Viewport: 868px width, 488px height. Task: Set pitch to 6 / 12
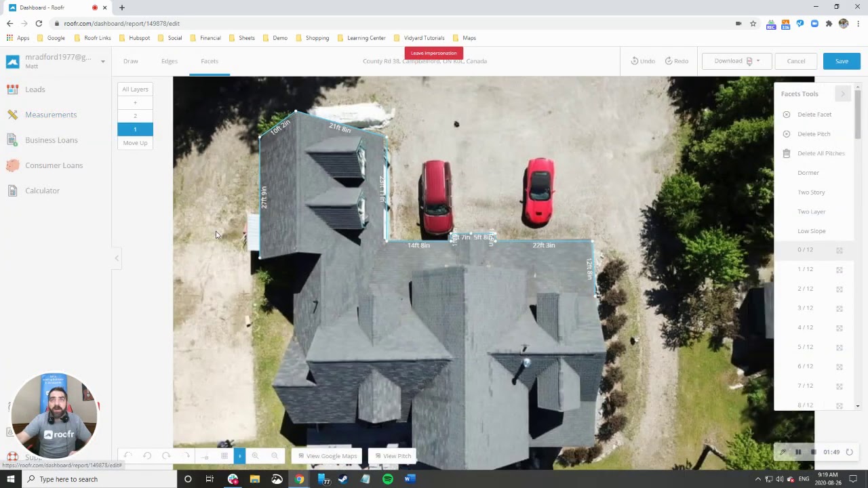814,367
